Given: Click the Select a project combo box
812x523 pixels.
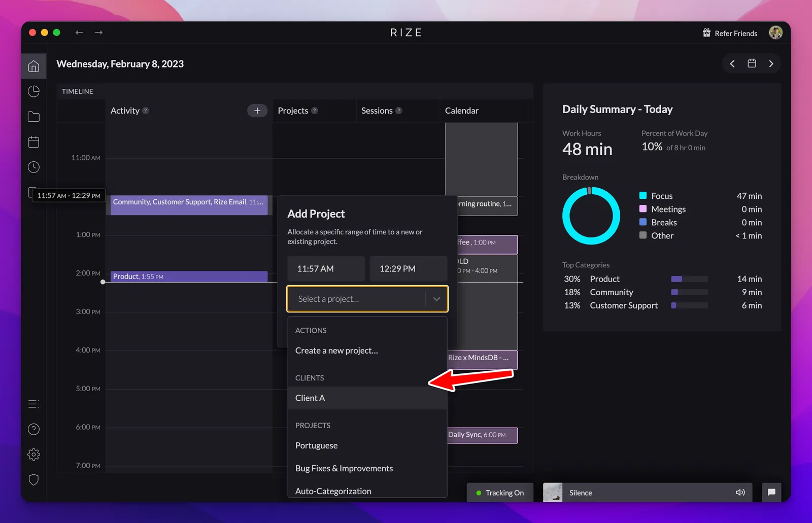Looking at the screenshot, I should (367, 299).
